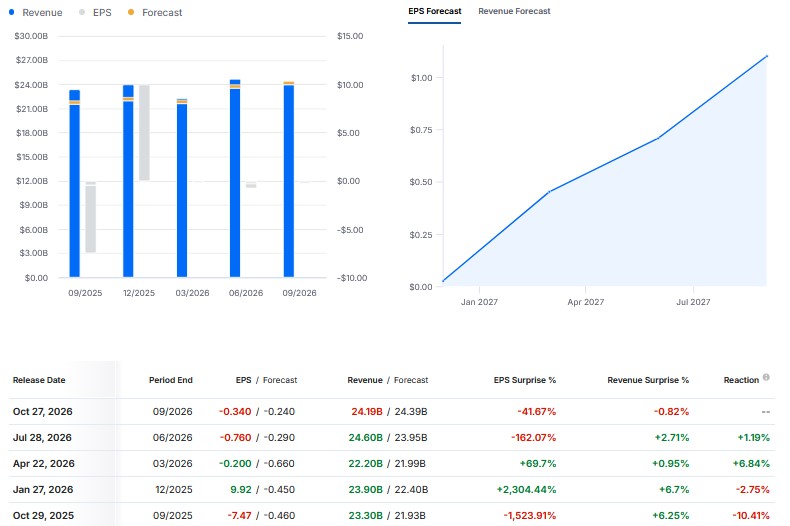Click the 03/2026 blue revenue bar

(x=182, y=188)
